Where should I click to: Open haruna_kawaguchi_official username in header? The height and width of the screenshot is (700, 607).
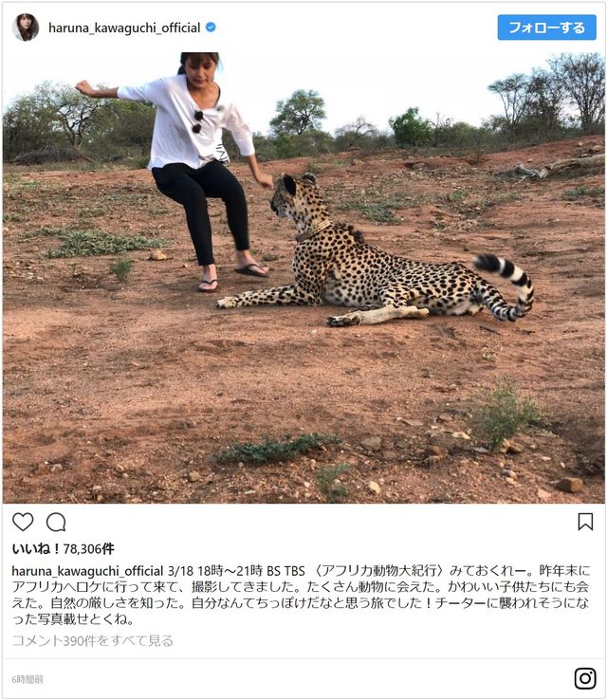[x=124, y=28]
